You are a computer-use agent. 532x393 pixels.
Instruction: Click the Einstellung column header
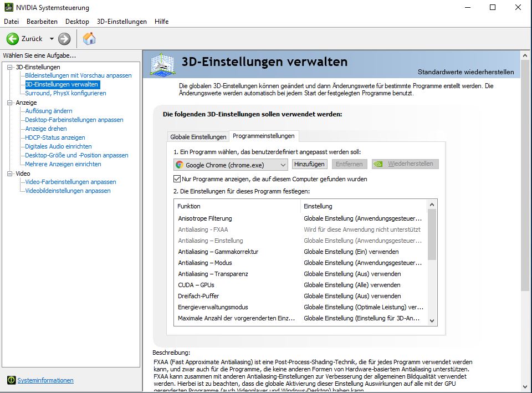[364, 206]
